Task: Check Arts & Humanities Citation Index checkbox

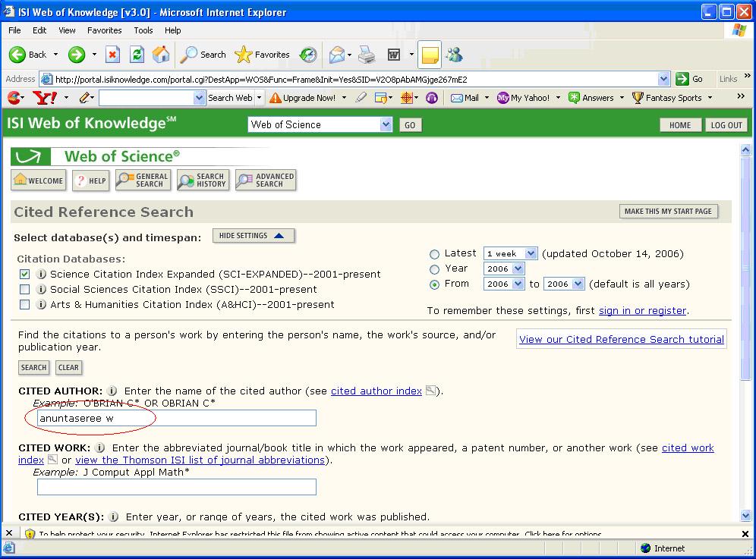Action: click(24, 305)
